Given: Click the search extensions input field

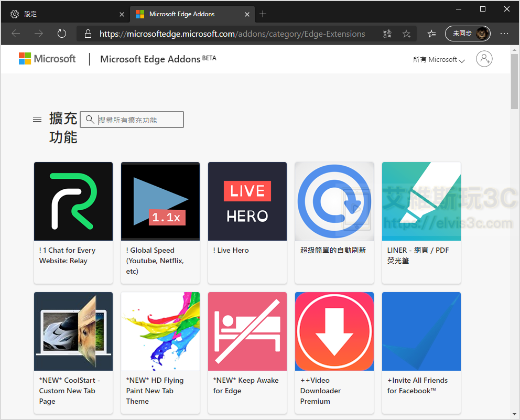Looking at the screenshot, I should click(139, 120).
